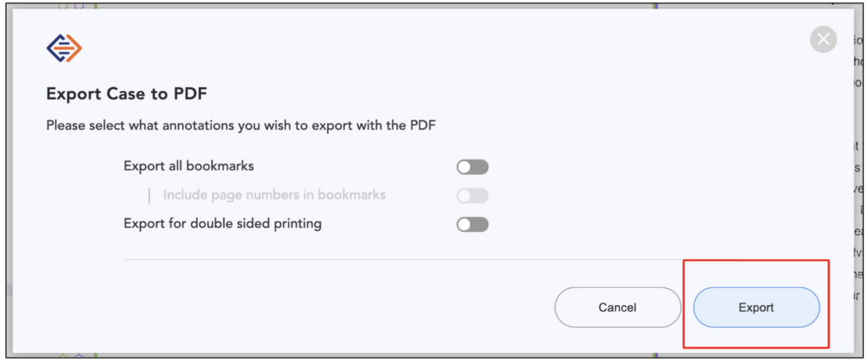Screen dimensions: 868x361
Task: Click the "Export all bookmarks" label text
Action: [x=188, y=166]
